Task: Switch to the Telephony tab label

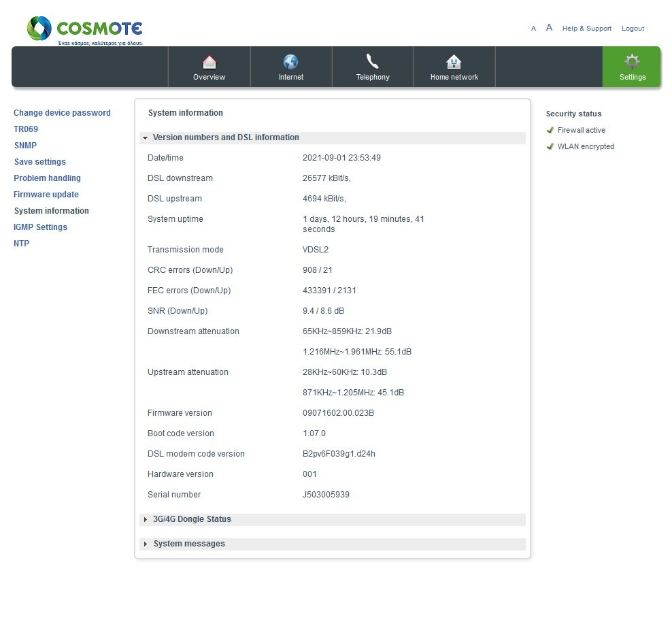Action: [373, 77]
